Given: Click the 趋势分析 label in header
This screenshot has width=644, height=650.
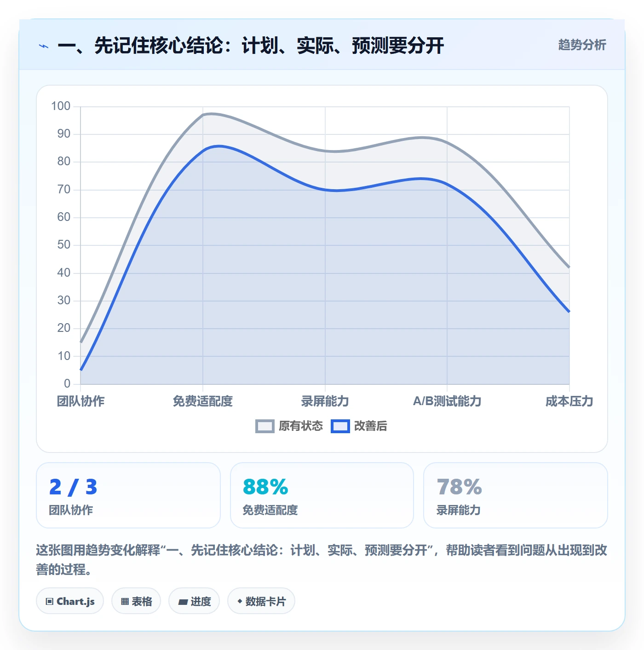Looking at the screenshot, I should 582,45.
